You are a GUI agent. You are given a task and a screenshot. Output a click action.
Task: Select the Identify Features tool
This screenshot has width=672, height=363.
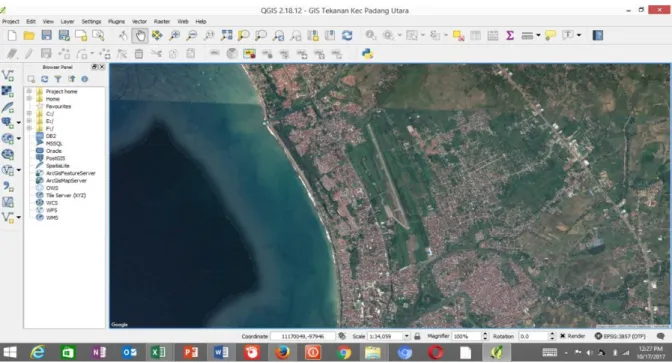coord(371,36)
